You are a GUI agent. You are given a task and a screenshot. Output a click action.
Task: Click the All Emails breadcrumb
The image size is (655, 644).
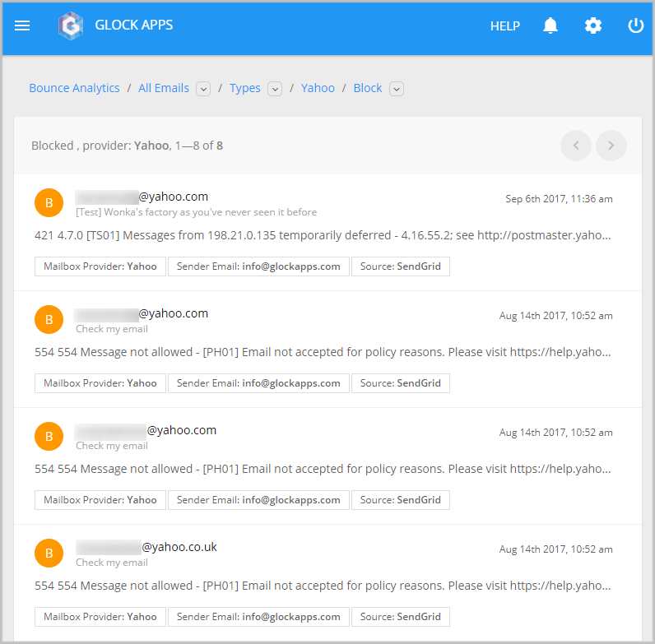click(x=164, y=88)
